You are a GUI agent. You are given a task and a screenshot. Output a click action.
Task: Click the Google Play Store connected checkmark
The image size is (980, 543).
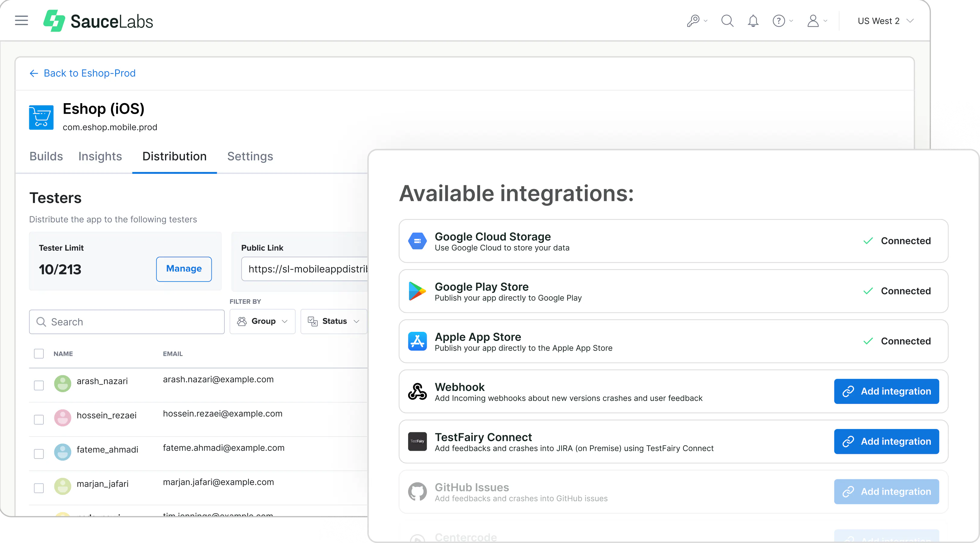tap(868, 291)
